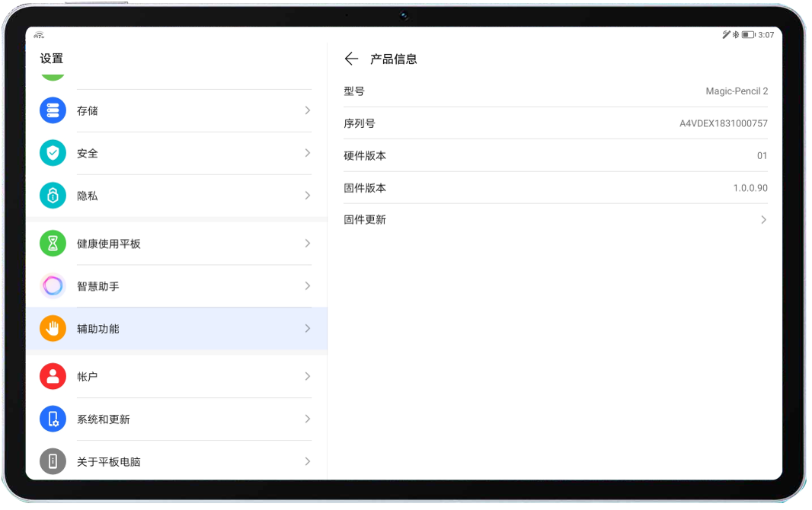
Task: Tap the battery icon in status bar
Action: click(748, 35)
